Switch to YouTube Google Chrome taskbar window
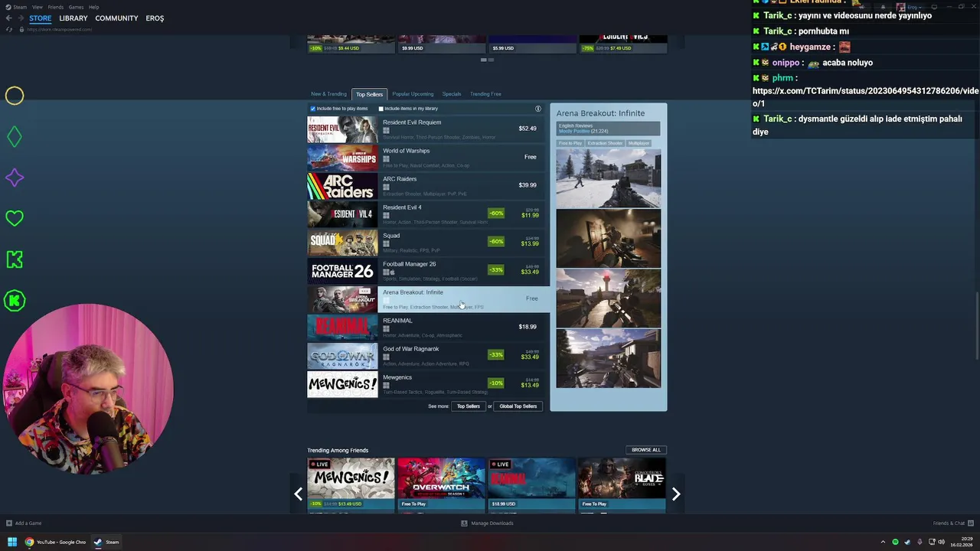The image size is (980, 551). (55, 542)
